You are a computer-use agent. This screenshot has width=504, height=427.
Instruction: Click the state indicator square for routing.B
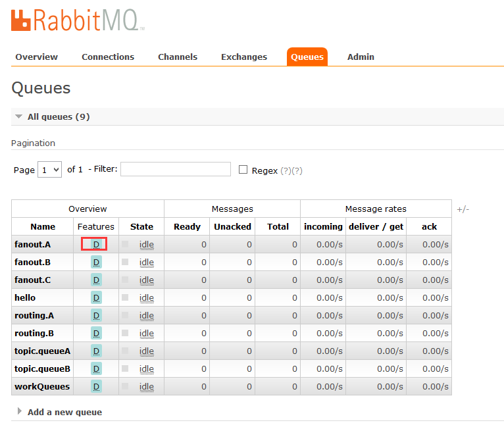point(125,332)
